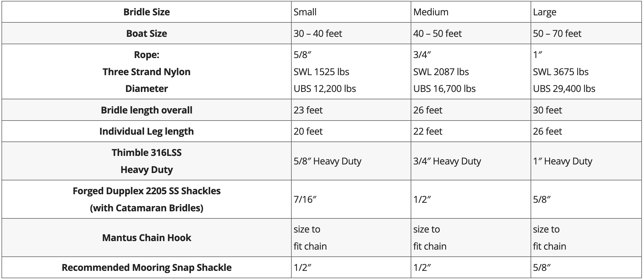This screenshot has height=280, width=644.
Task: Click the Forged Dupplex 2205 SS Shackles label
Action: (146, 191)
